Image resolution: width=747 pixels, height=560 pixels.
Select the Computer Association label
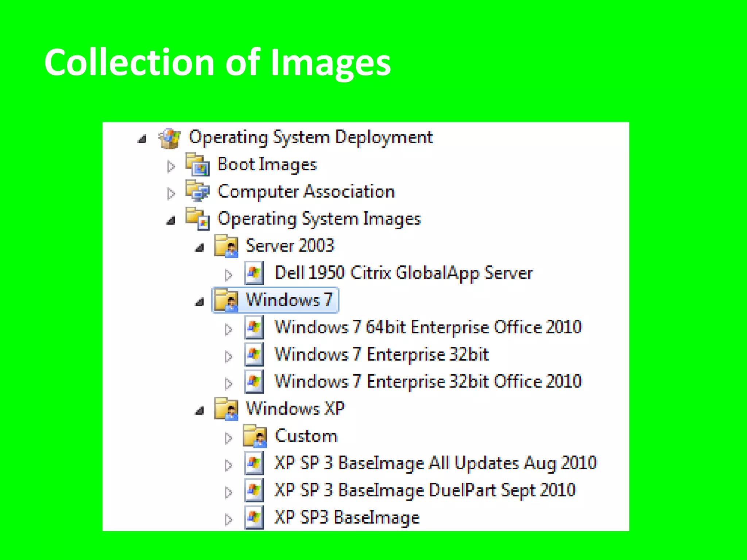306,192
